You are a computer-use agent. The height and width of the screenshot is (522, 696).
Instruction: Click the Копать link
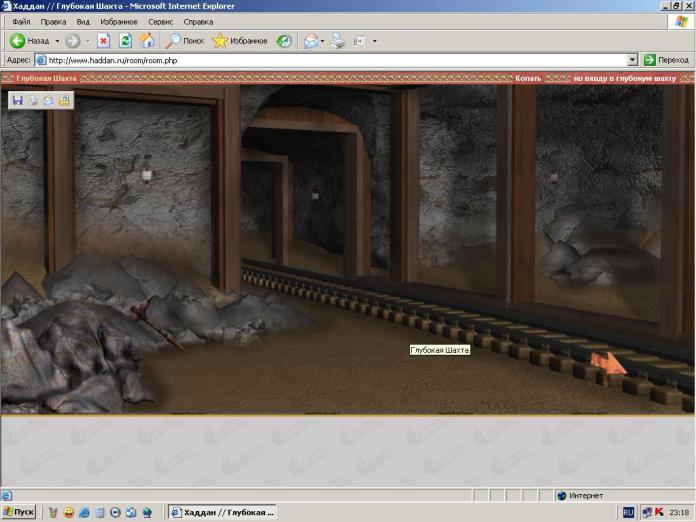click(528, 78)
